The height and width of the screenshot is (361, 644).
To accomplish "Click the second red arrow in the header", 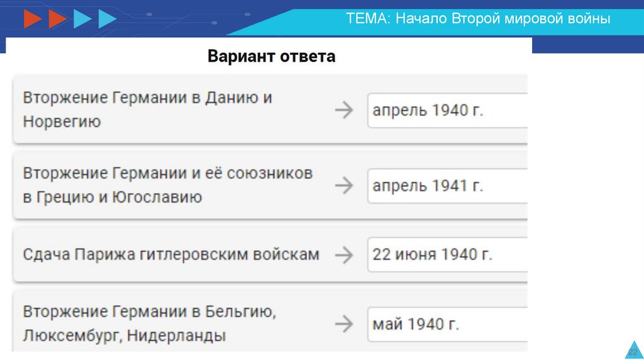I will pos(57,19).
